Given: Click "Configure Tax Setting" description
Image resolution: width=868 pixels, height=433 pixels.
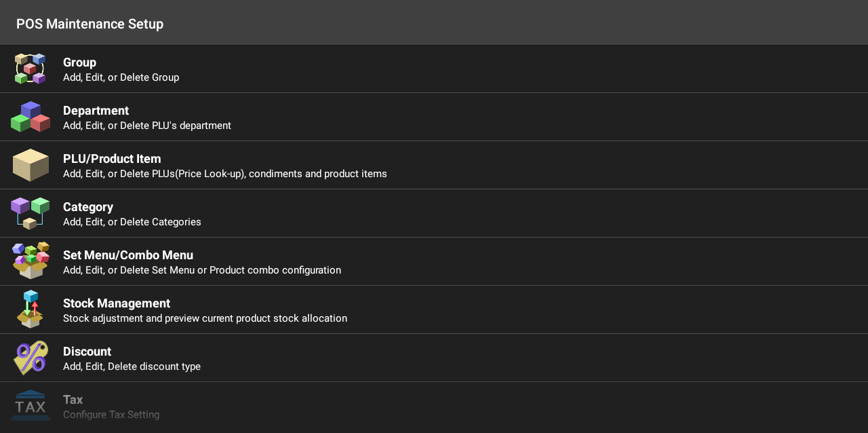Looking at the screenshot, I should coord(111,415).
